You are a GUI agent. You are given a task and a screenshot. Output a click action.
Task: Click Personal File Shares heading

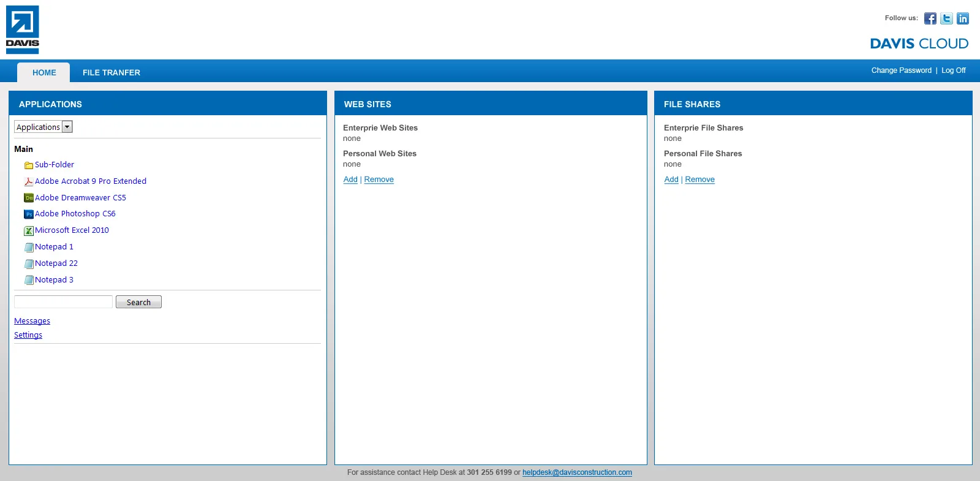703,154
